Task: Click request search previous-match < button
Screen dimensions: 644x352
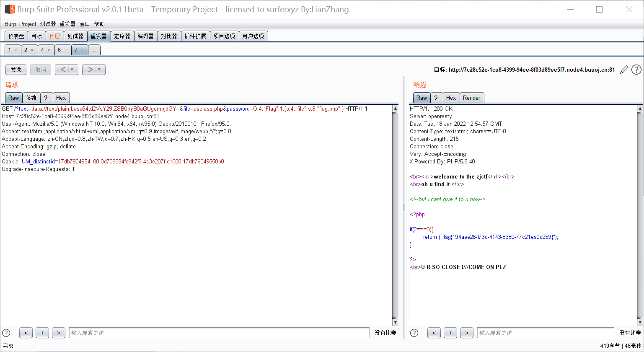Action: point(26,333)
